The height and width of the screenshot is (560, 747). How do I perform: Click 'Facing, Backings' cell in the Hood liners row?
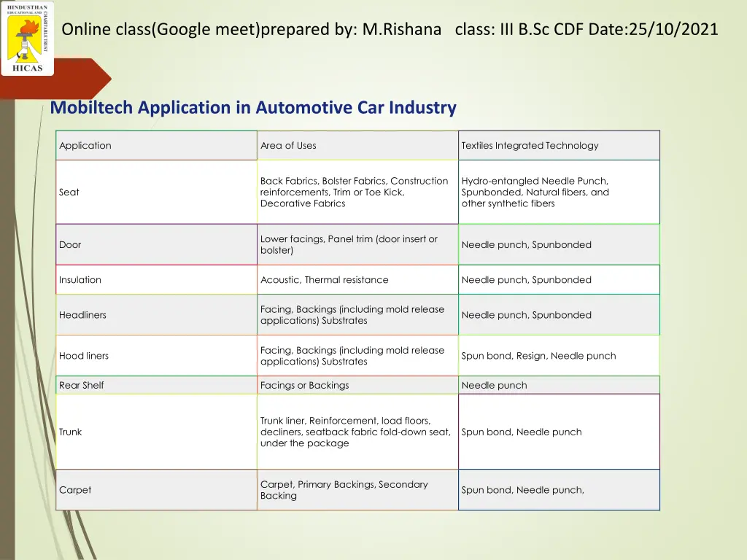click(x=357, y=356)
